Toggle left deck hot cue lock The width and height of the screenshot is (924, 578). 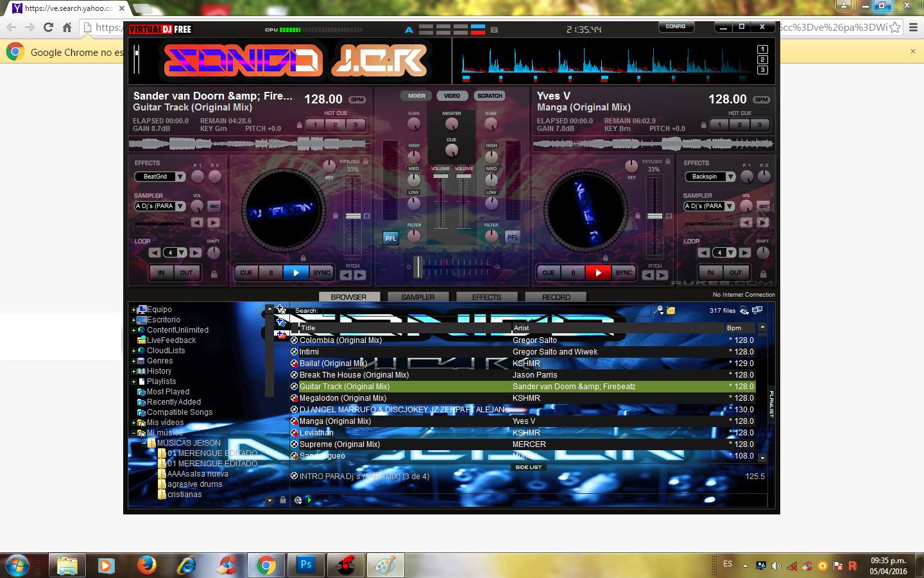tap(299, 125)
